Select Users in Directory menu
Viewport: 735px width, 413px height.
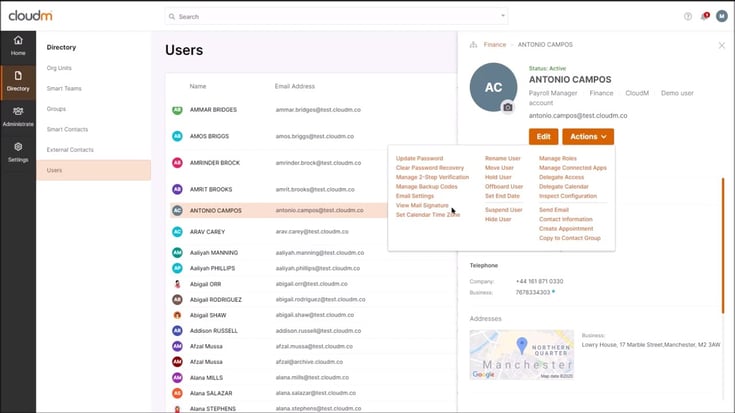94,170
